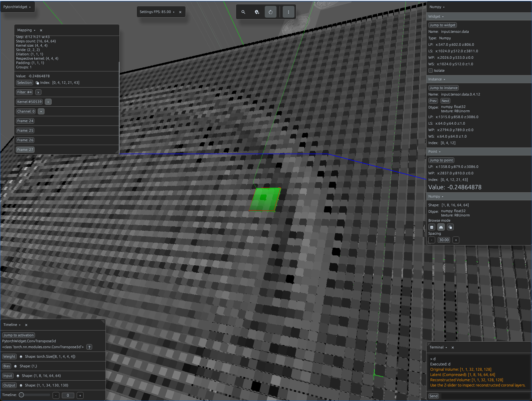532x401 pixels.
Task: Expand the Settings FPS panel arrow
Action: pyautogui.click(x=174, y=12)
